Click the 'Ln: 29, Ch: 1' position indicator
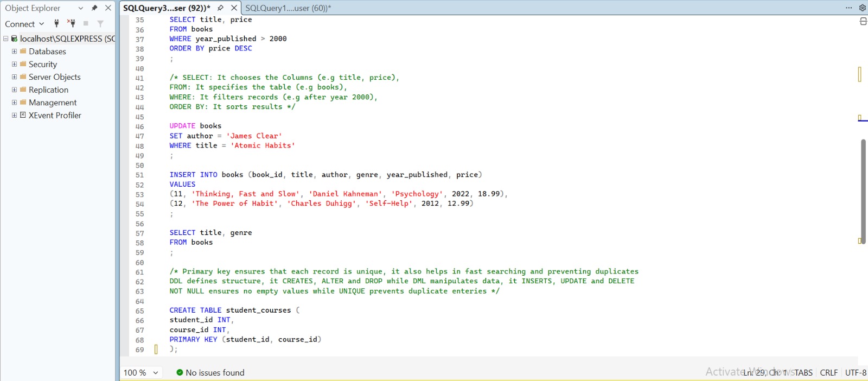 (x=765, y=372)
